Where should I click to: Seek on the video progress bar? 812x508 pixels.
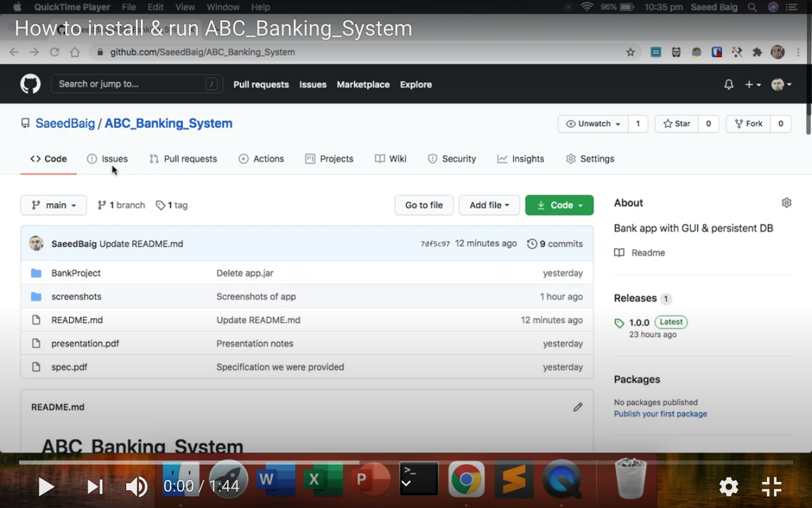tap(406, 463)
